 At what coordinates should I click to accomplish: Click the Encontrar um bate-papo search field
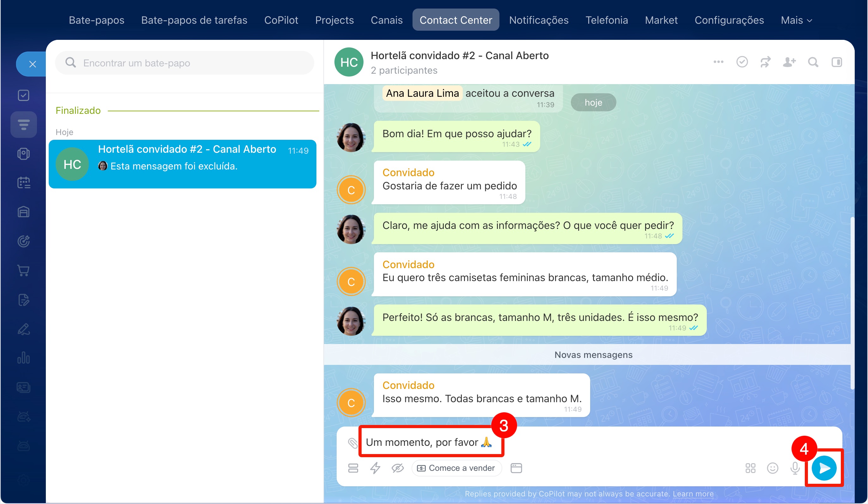(x=184, y=63)
